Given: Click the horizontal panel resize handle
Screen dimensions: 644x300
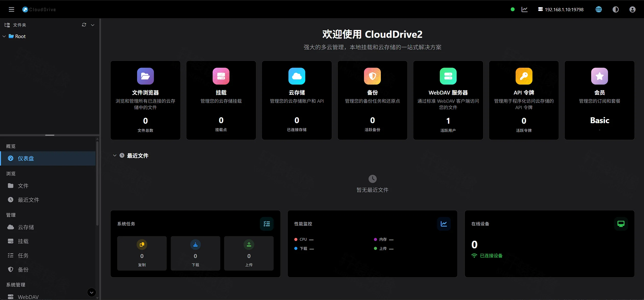Looking at the screenshot, I should point(50,135).
